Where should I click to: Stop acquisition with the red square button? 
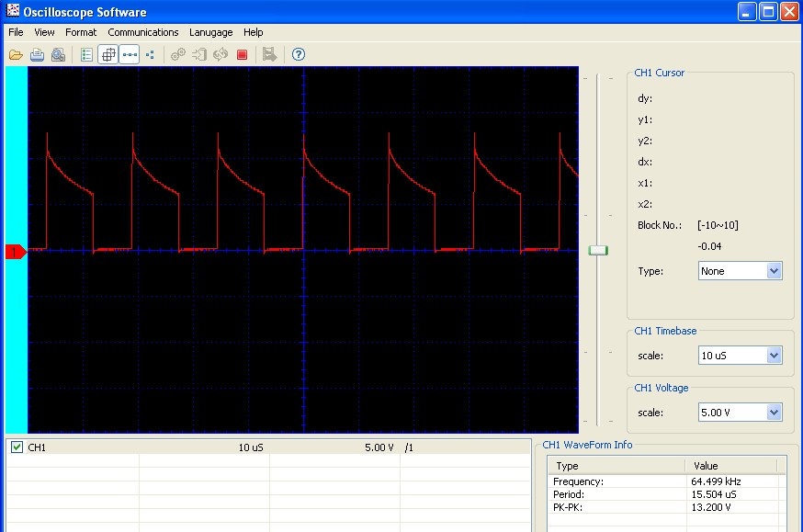coord(243,55)
